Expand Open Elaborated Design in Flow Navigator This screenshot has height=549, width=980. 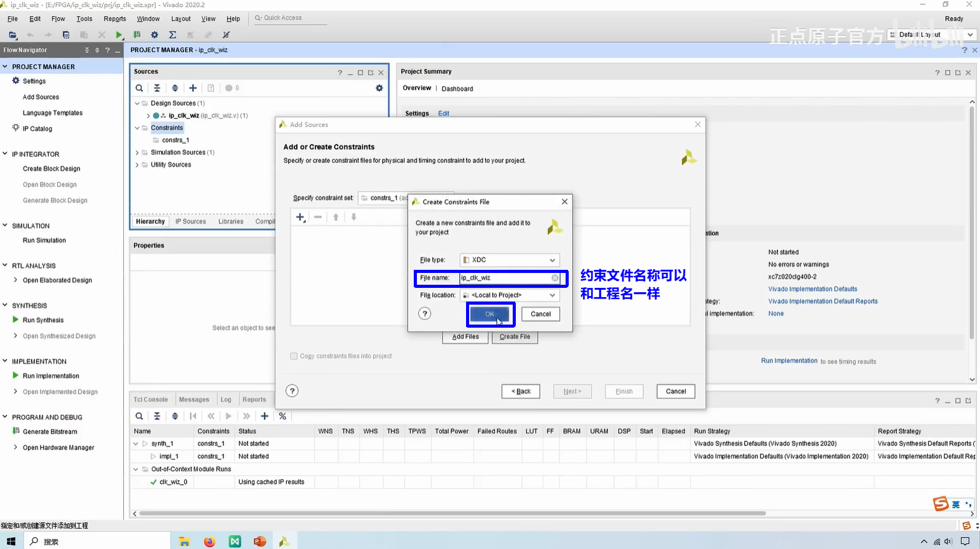16,280
